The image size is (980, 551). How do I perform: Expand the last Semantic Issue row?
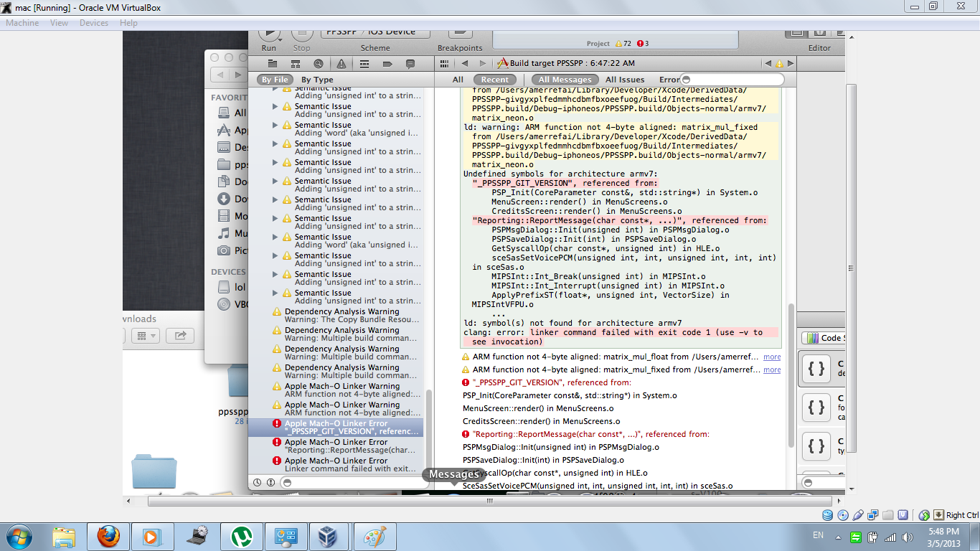[275, 293]
